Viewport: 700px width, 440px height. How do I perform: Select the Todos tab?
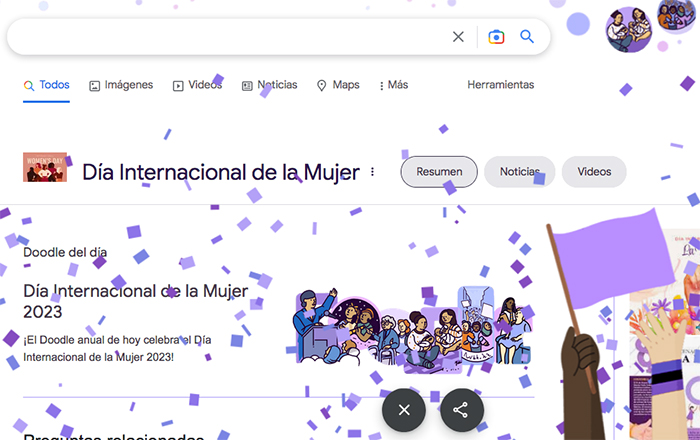click(46, 85)
